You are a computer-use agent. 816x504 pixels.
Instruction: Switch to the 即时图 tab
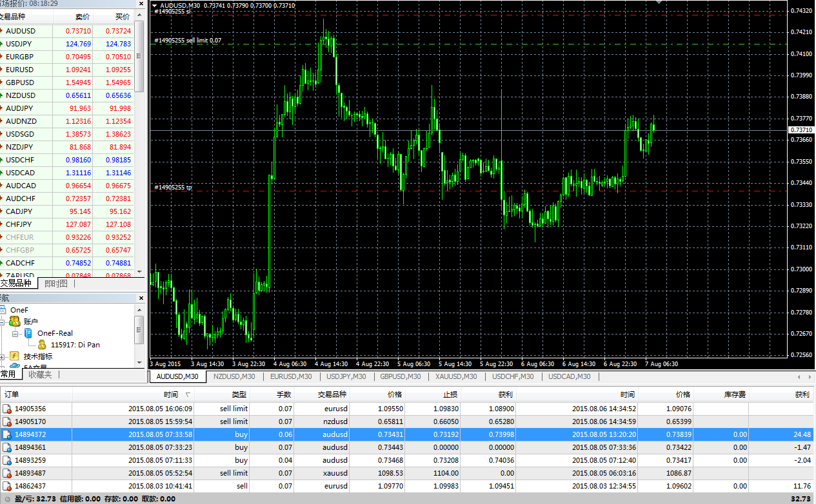pos(55,284)
